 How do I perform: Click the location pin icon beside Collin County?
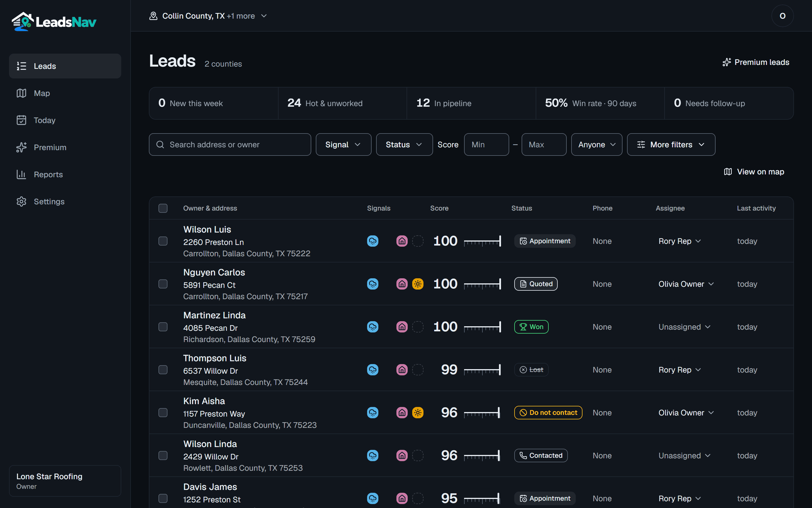[x=153, y=16]
